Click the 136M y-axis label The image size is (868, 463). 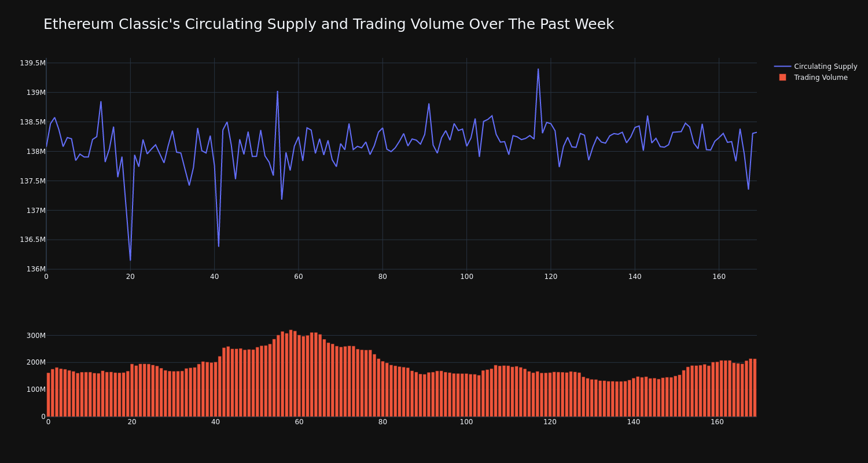coord(36,269)
